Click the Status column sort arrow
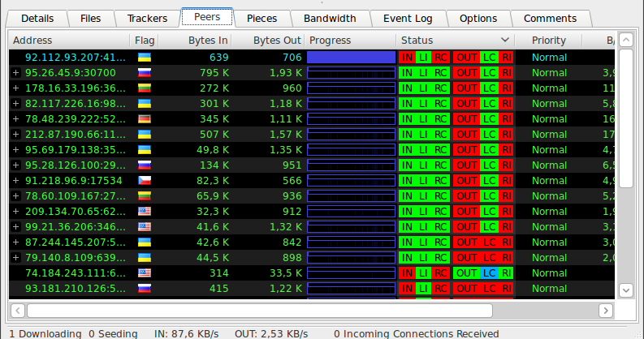 click(x=505, y=40)
